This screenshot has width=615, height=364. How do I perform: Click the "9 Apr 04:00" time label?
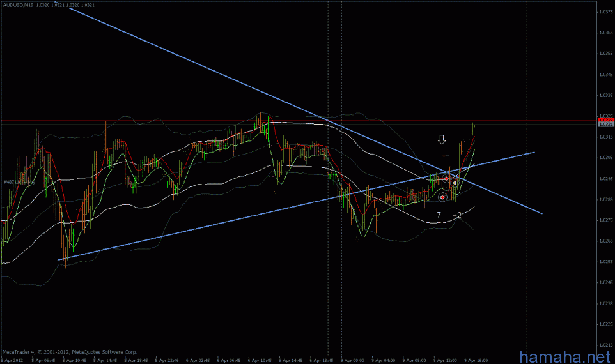click(383, 360)
